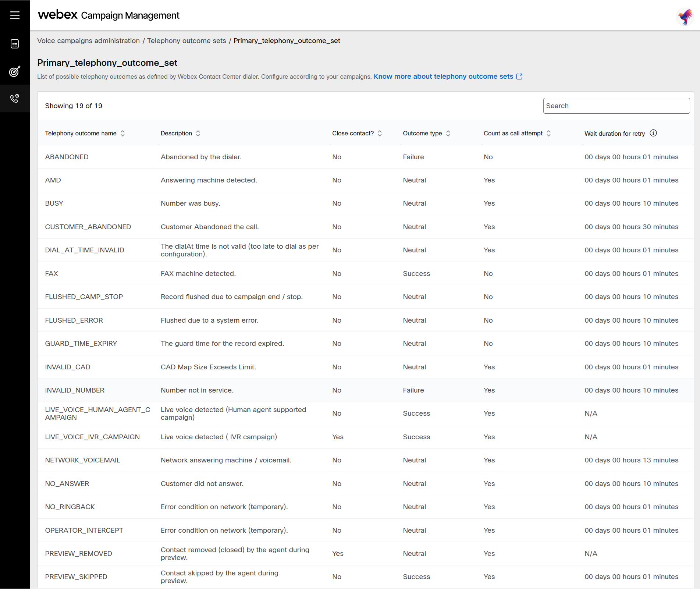Focus the Search input field
700x589 pixels.
[x=616, y=106]
